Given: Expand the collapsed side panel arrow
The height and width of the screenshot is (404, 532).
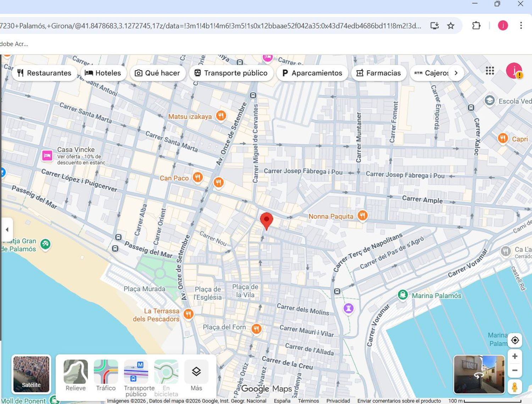Looking at the screenshot, I should [x=7, y=230].
